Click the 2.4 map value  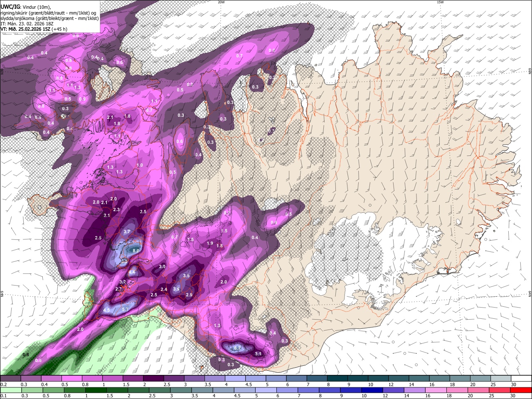[164, 289]
